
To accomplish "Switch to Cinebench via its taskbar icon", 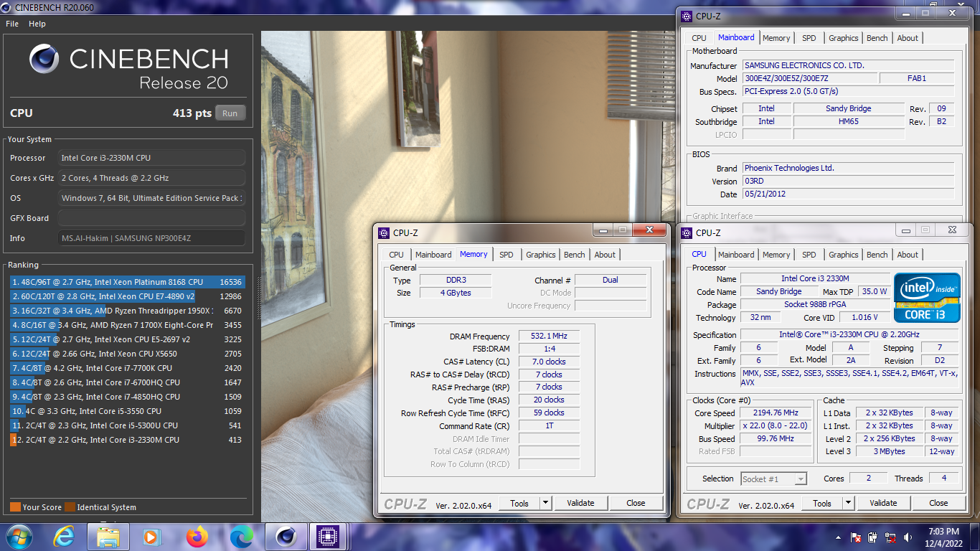I will click(x=286, y=537).
